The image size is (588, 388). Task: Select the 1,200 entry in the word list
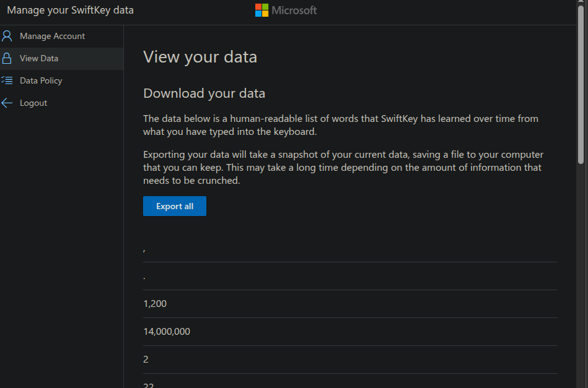(155, 304)
